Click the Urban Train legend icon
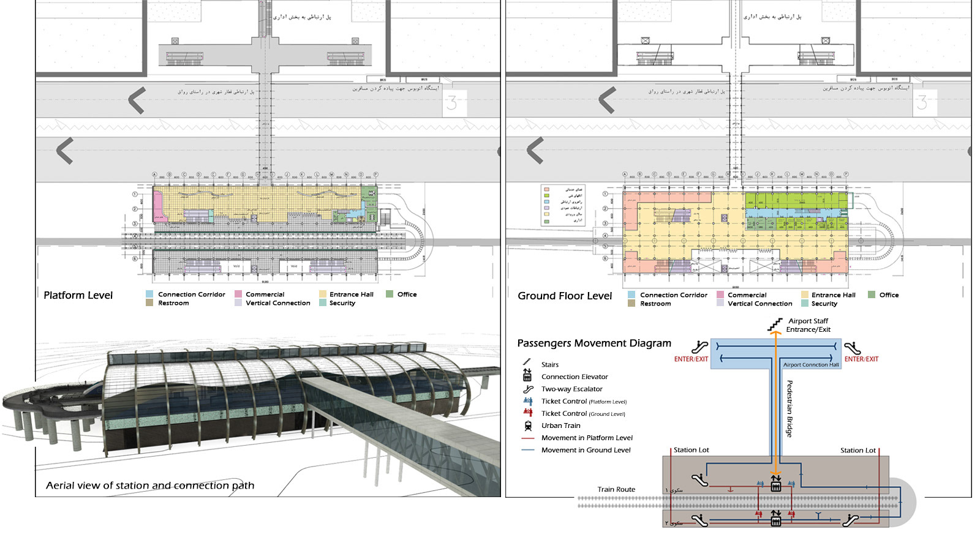Viewport: 980px width, 551px height. pyautogui.click(x=527, y=425)
